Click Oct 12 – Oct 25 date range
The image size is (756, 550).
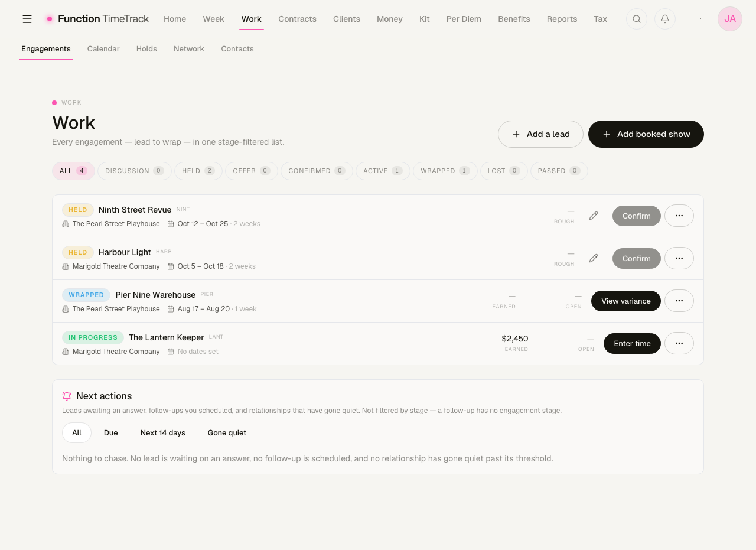(203, 224)
